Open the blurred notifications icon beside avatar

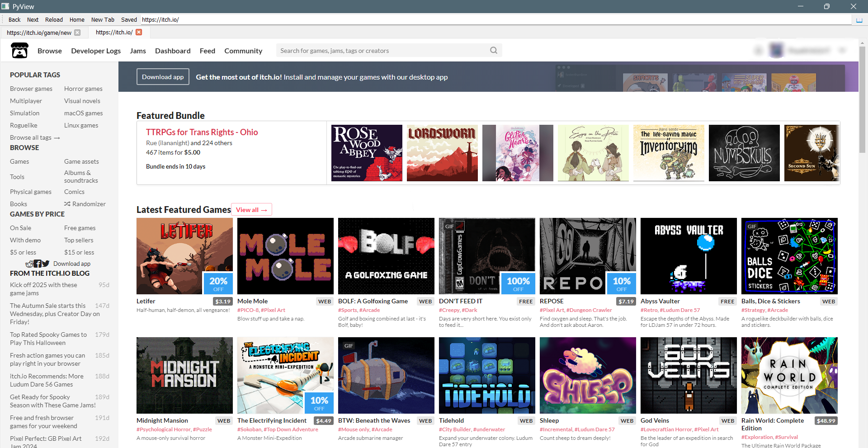click(759, 50)
